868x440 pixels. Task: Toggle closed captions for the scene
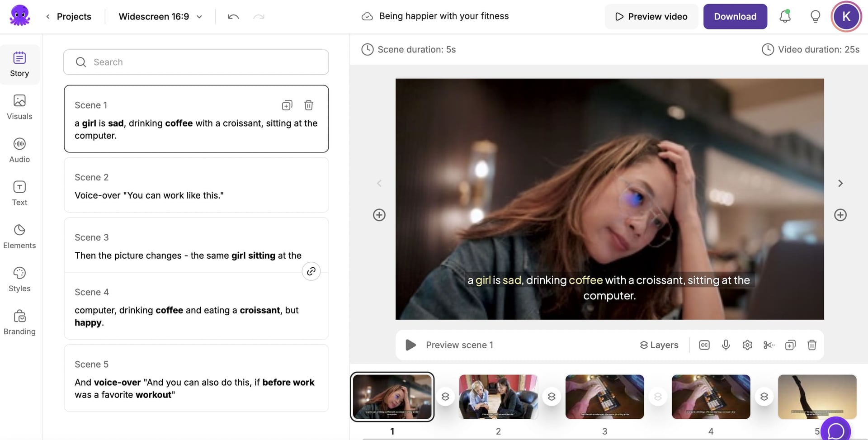click(704, 345)
